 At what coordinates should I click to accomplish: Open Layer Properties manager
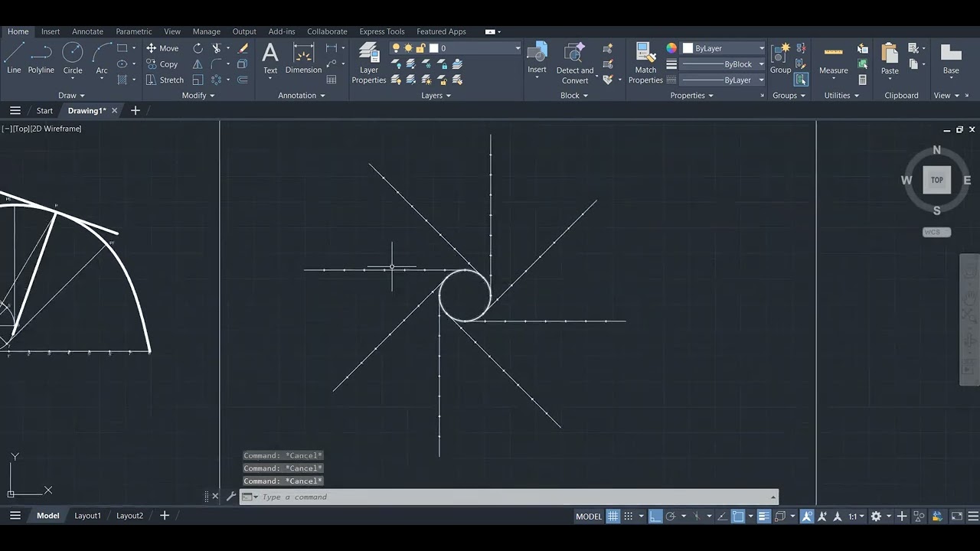pyautogui.click(x=369, y=63)
